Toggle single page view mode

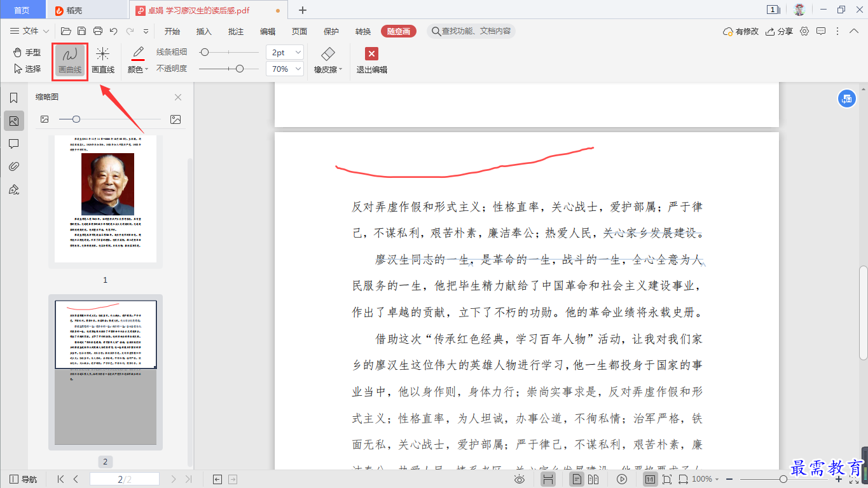(x=577, y=479)
